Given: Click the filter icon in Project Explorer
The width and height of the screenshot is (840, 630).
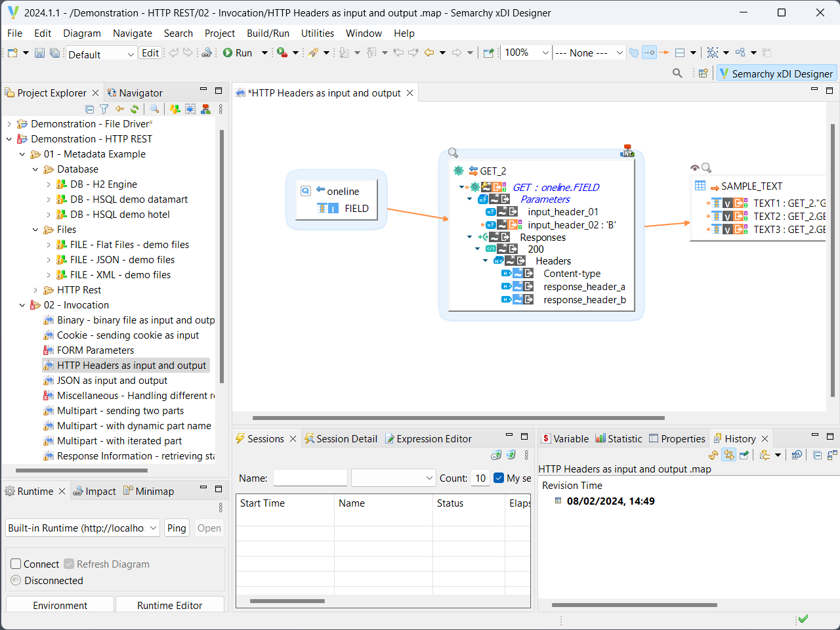Looking at the screenshot, I should click(104, 109).
